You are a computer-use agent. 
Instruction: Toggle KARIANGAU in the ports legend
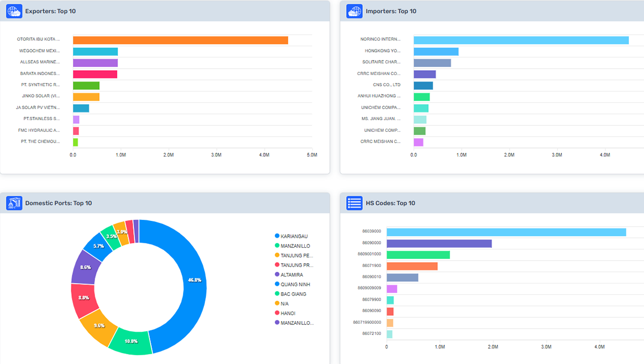[x=292, y=235]
